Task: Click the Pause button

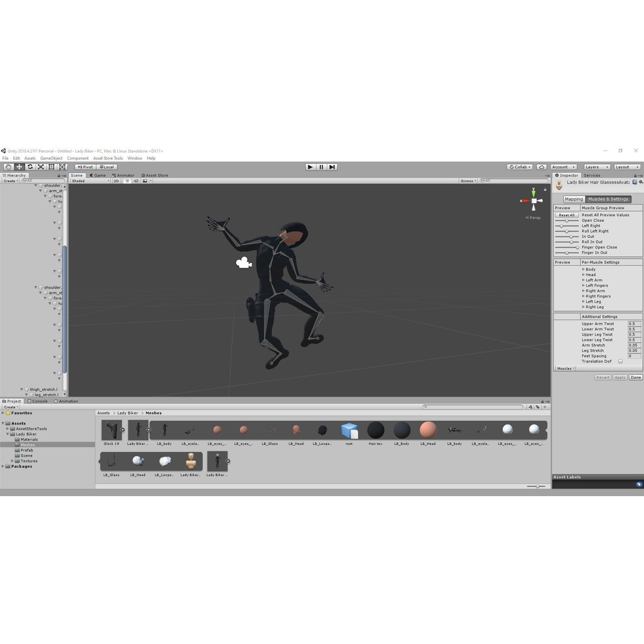Action: tap(321, 167)
